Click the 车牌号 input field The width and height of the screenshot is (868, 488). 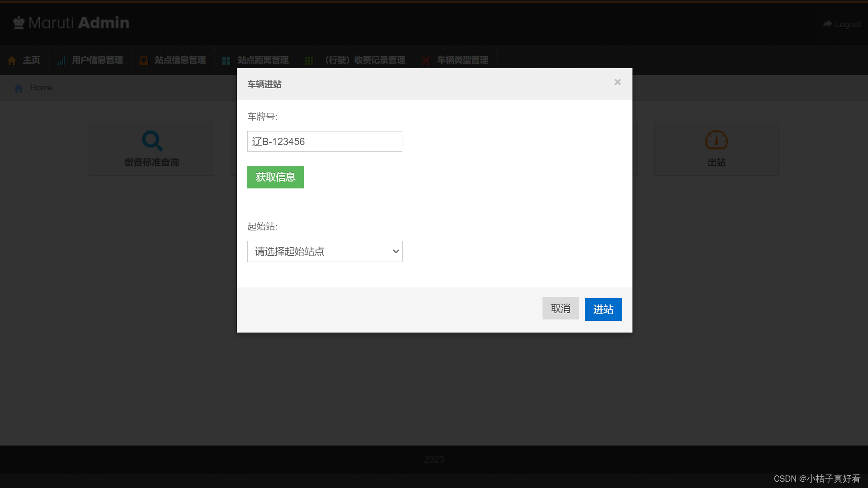[x=325, y=141]
